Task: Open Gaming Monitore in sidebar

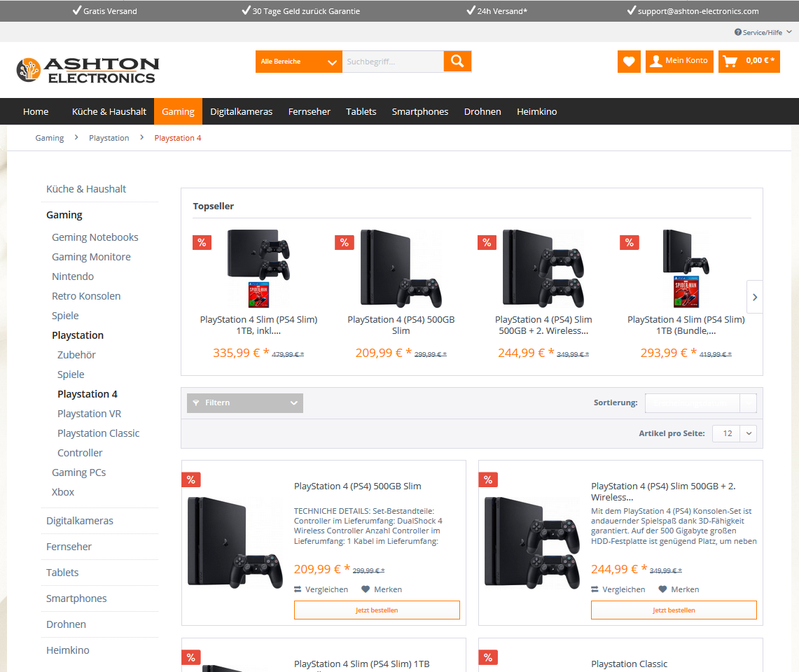Action: point(91,258)
